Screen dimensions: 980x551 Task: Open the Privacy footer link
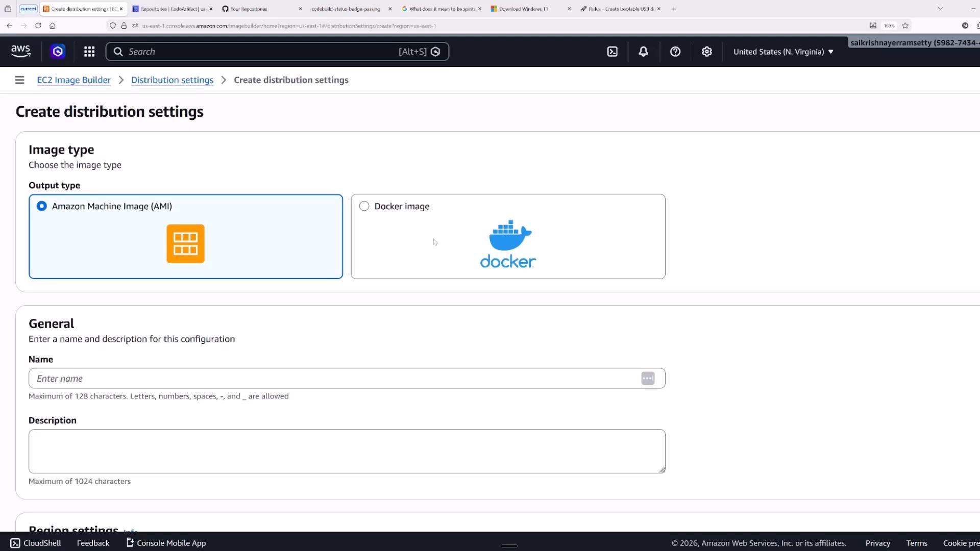pyautogui.click(x=877, y=543)
